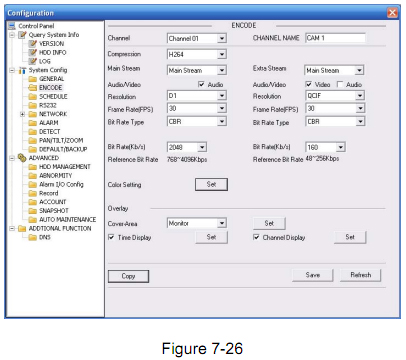The image size is (406, 360).
Task: Expand the NETWORK tree node
Action: coord(22,114)
